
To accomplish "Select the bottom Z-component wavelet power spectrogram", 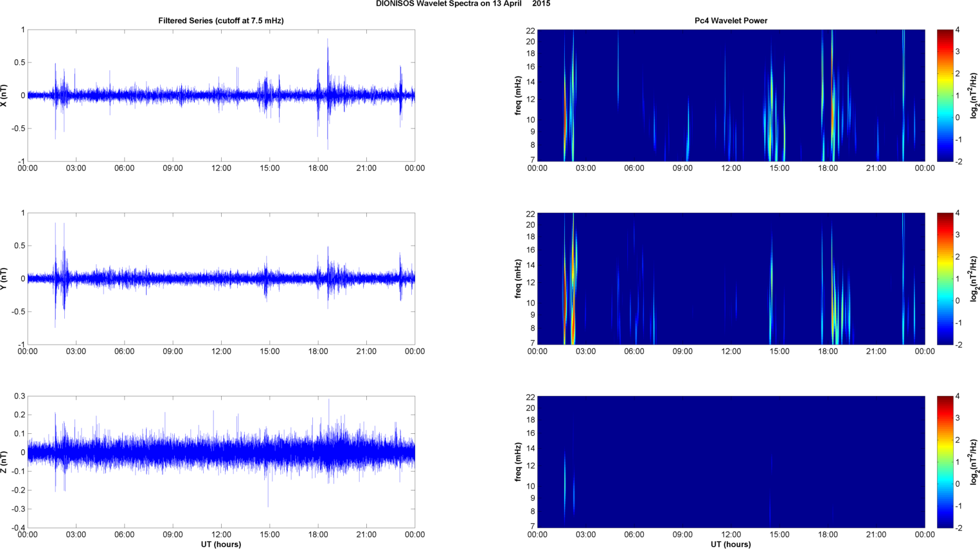I will click(x=731, y=462).
